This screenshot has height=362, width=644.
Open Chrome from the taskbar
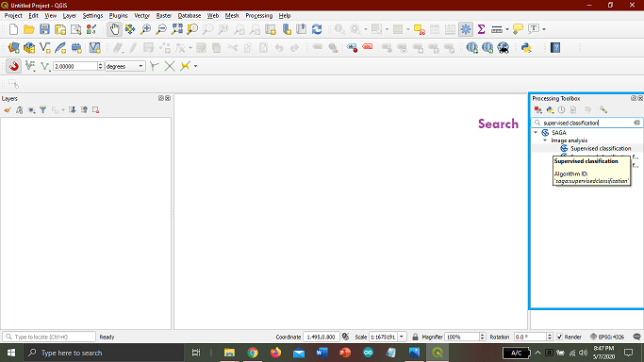click(253, 353)
